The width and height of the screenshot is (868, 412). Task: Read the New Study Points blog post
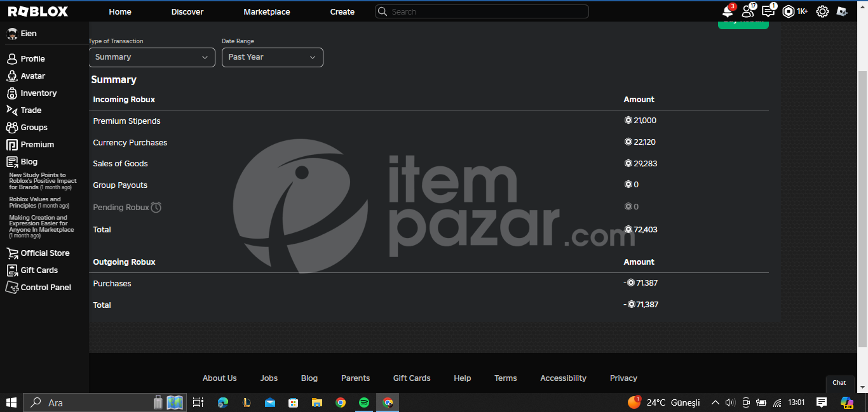click(43, 182)
